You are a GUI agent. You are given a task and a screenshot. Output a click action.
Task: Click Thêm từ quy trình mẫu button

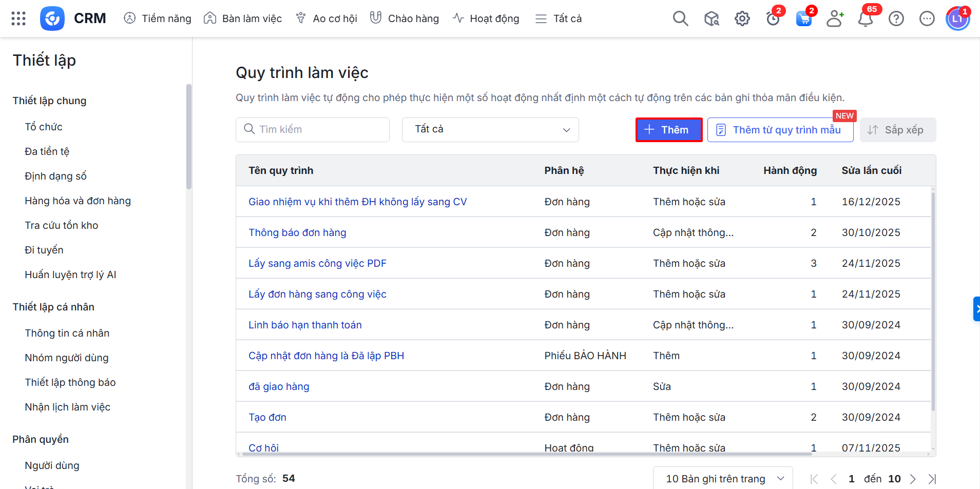(x=780, y=130)
